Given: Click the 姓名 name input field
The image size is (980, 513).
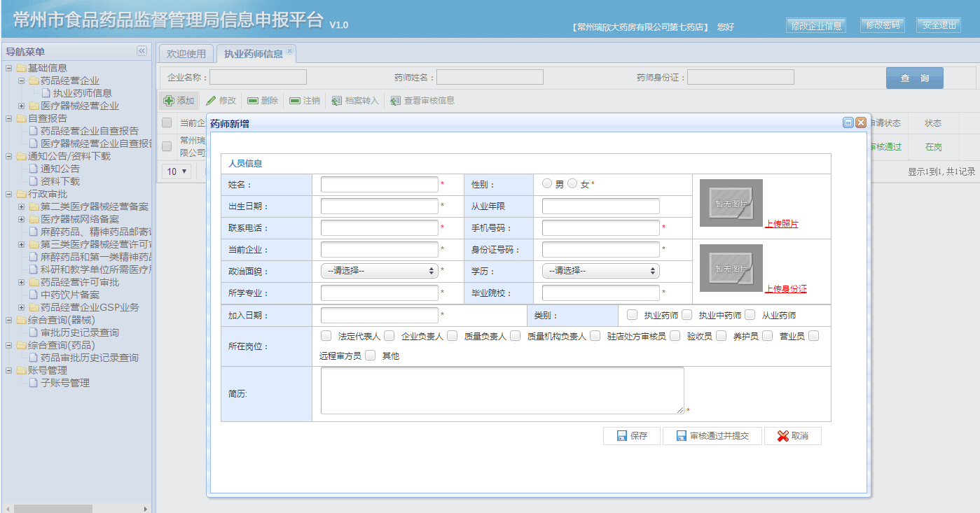Looking at the screenshot, I should point(379,184).
